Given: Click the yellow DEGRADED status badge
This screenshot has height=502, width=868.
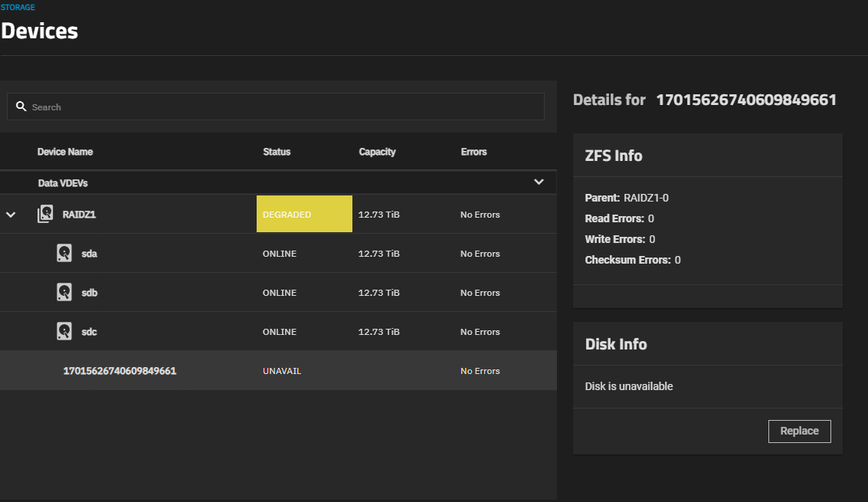Looking at the screenshot, I should [304, 214].
